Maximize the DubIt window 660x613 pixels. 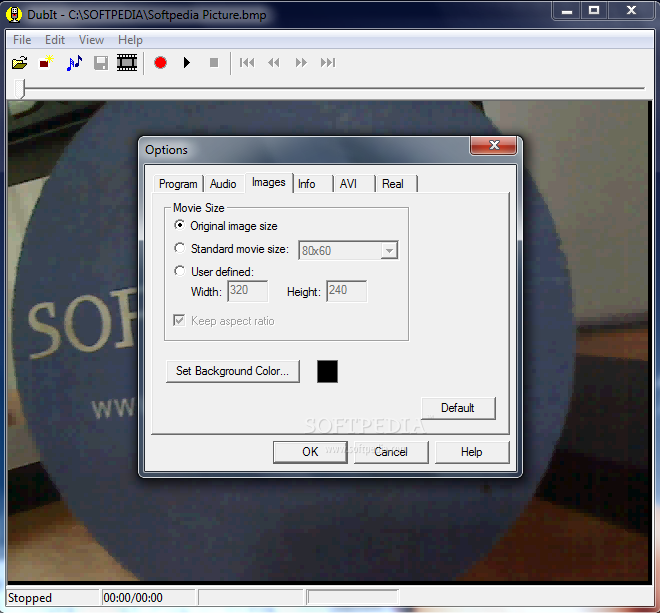[593, 10]
